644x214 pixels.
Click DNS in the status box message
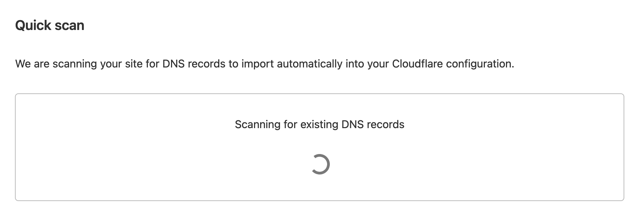(353, 124)
